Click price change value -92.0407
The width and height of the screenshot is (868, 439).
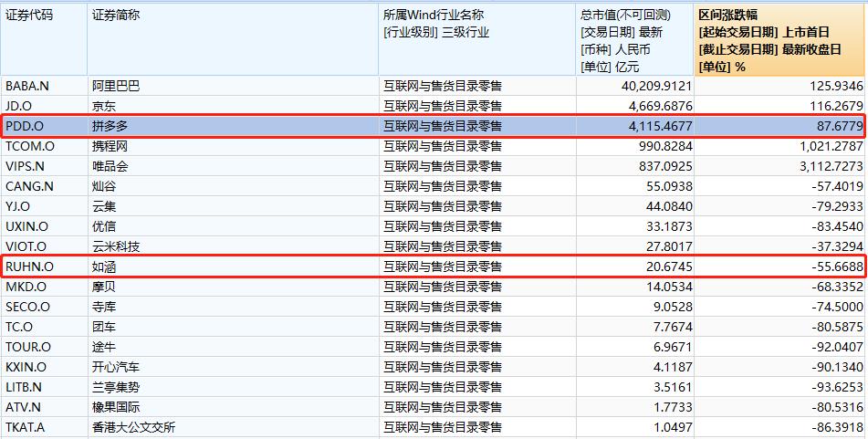837,347
